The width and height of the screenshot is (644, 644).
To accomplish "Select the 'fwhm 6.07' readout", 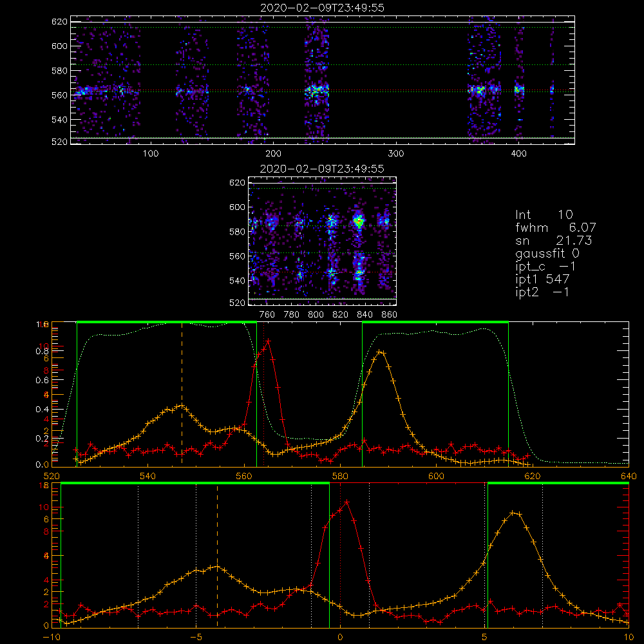I will pyautogui.click(x=555, y=227).
